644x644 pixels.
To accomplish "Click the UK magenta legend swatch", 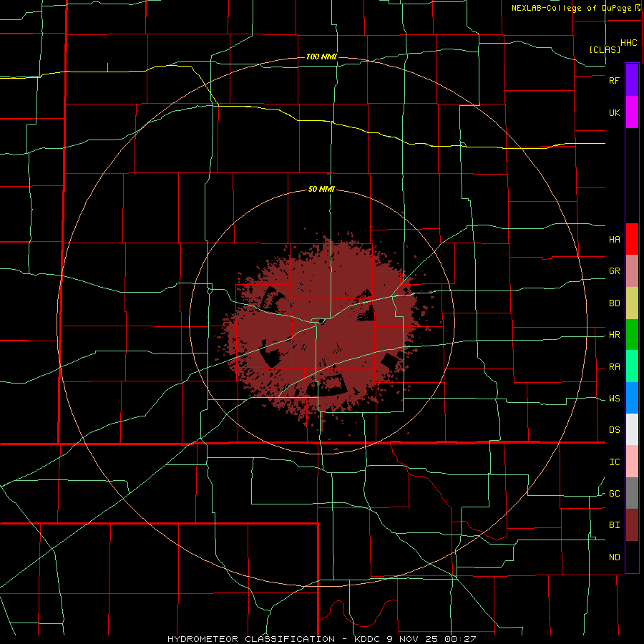I will click(632, 112).
